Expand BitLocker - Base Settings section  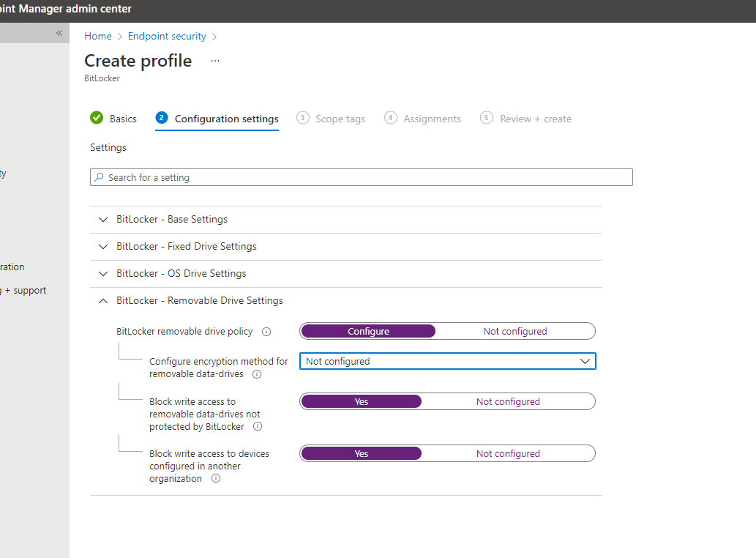(x=346, y=220)
